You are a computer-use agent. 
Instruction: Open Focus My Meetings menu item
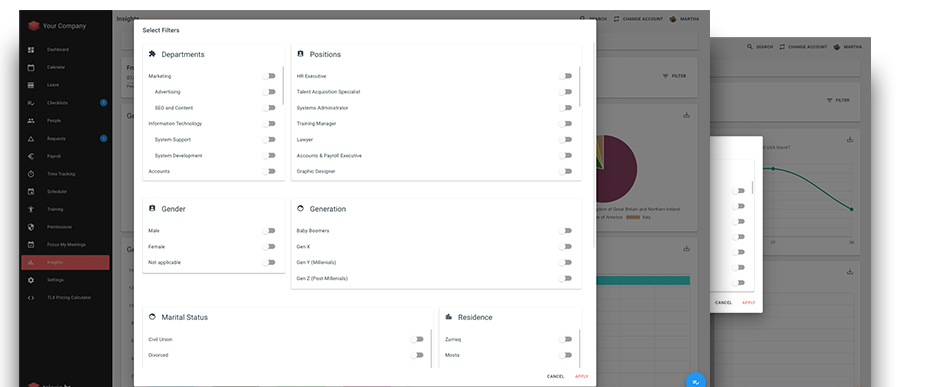(x=65, y=245)
